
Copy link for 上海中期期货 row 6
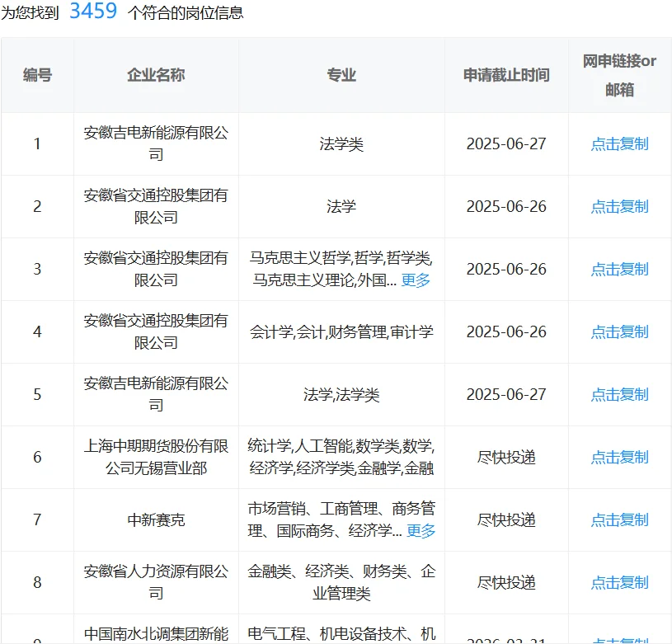619,457
